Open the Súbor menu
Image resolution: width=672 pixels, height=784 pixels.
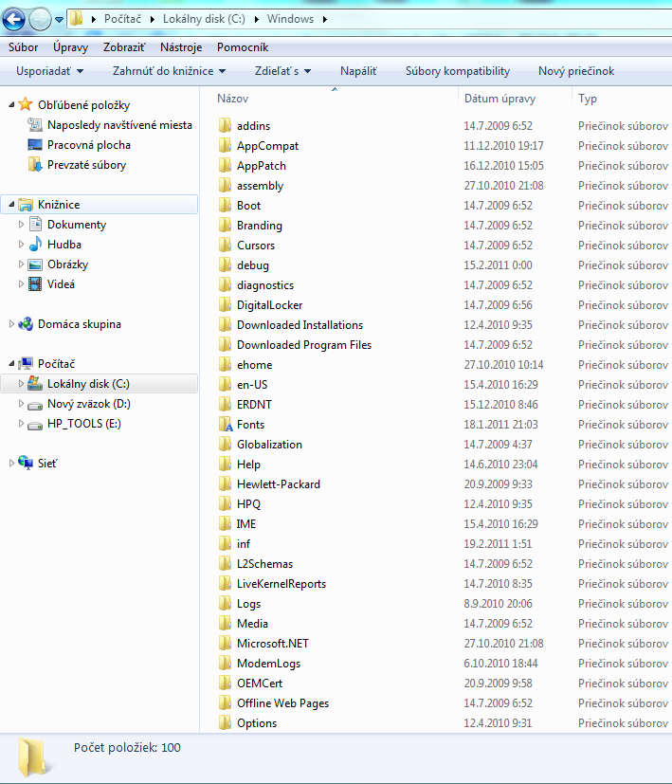[x=23, y=46]
